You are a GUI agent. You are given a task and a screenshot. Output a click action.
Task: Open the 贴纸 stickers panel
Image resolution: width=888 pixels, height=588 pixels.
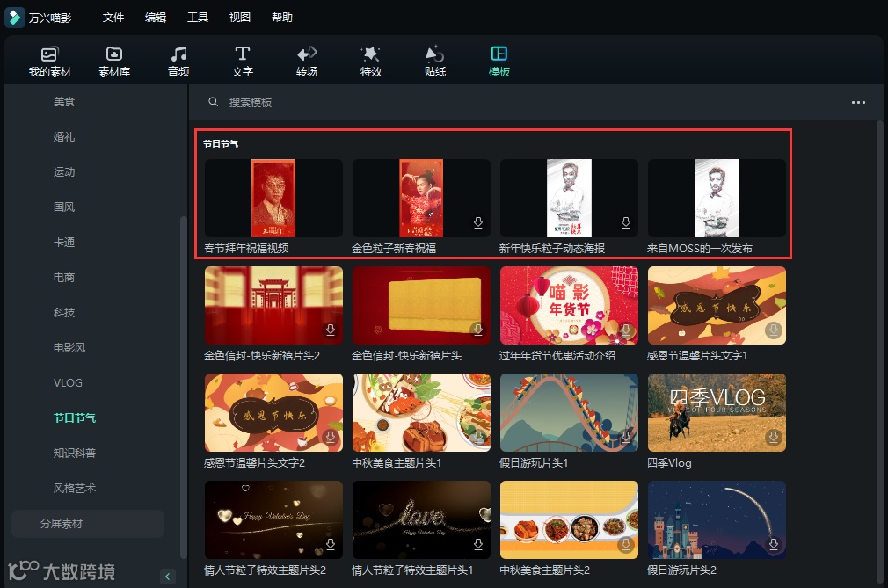coord(433,60)
